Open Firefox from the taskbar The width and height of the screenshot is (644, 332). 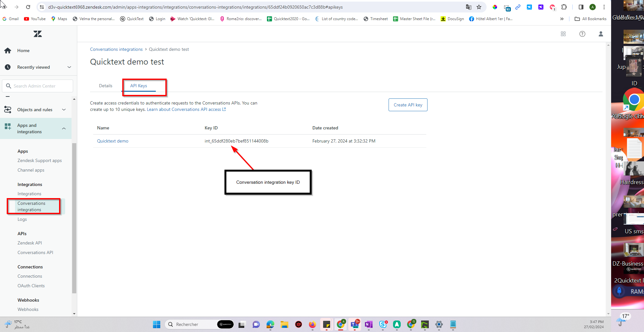click(x=312, y=324)
